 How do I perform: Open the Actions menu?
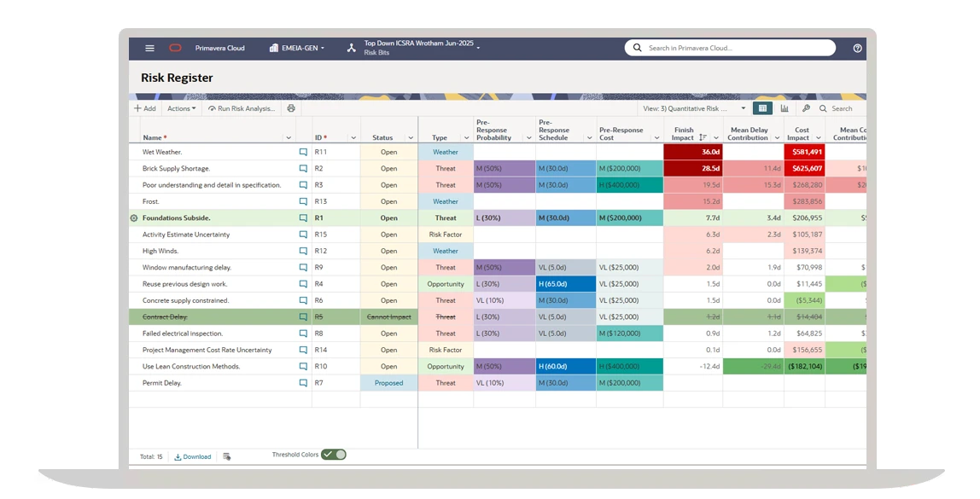point(182,108)
